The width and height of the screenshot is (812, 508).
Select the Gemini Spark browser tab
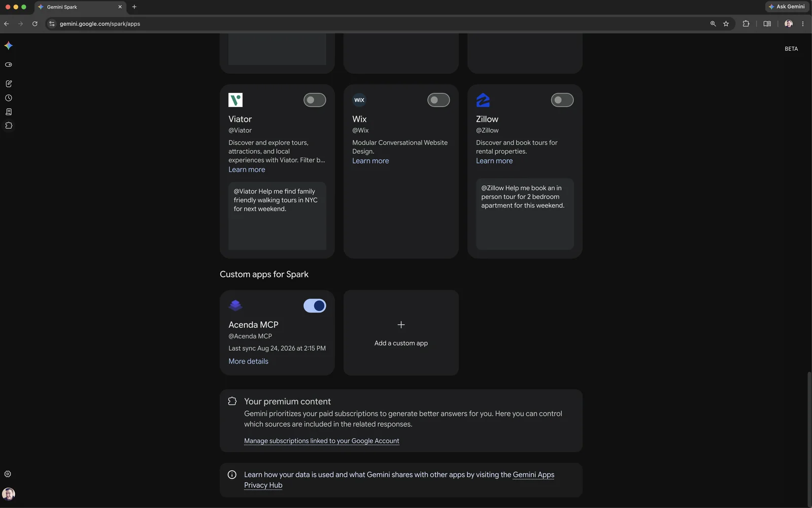click(x=80, y=7)
